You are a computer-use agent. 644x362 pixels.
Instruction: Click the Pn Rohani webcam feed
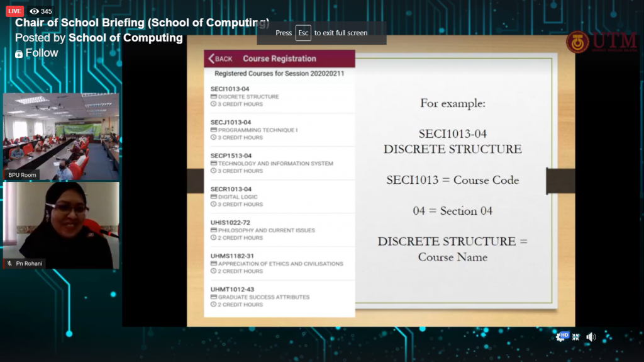(x=61, y=225)
